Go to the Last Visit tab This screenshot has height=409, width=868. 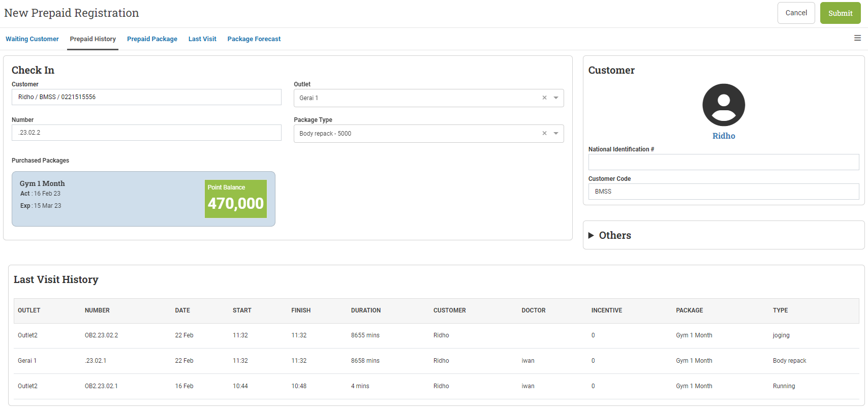pyautogui.click(x=202, y=39)
